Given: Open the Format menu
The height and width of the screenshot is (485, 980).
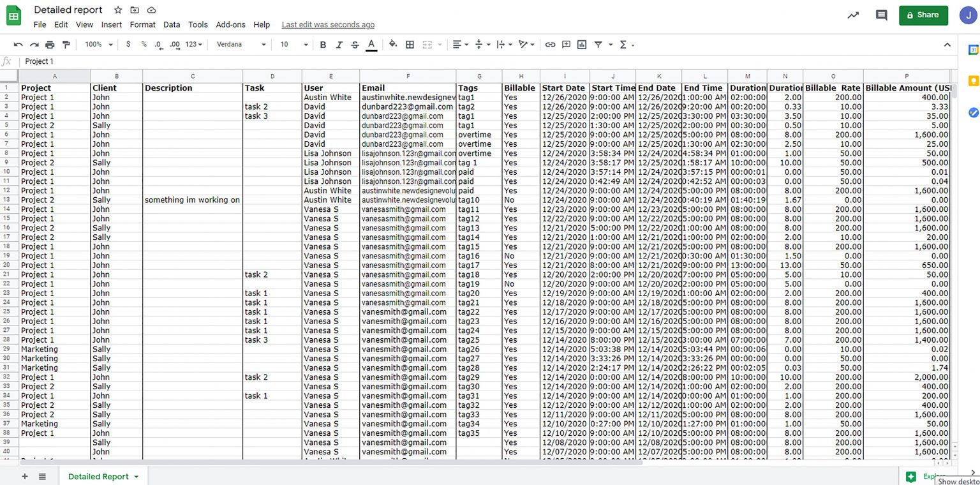Looking at the screenshot, I should click(142, 25).
